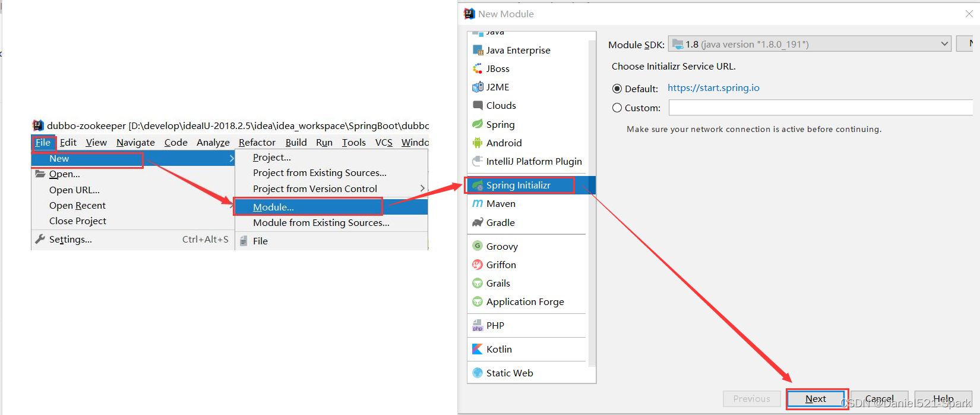Click the Static Web globe icon
Screen dimensions: 980x415
pyautogui.click(x=478, y=373)
